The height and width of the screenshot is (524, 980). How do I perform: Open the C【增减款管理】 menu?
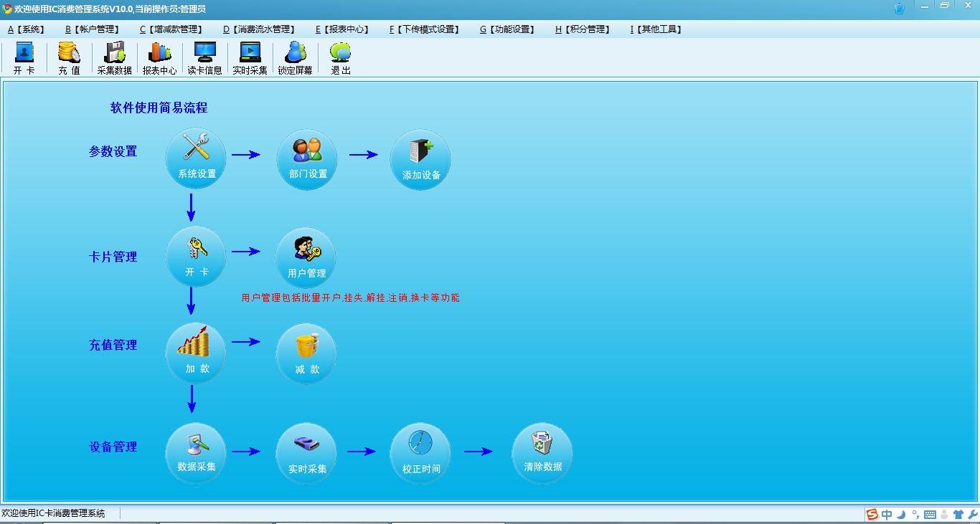[171, 29]
